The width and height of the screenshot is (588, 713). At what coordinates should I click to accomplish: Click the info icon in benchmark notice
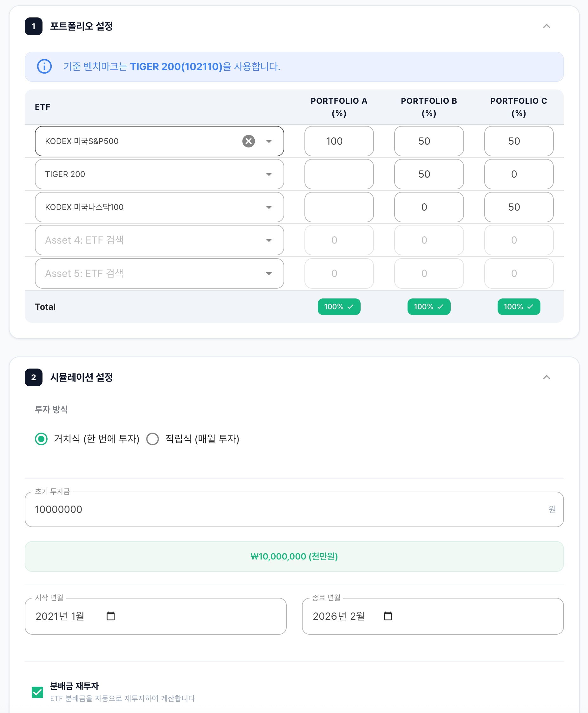click(44, 66)
